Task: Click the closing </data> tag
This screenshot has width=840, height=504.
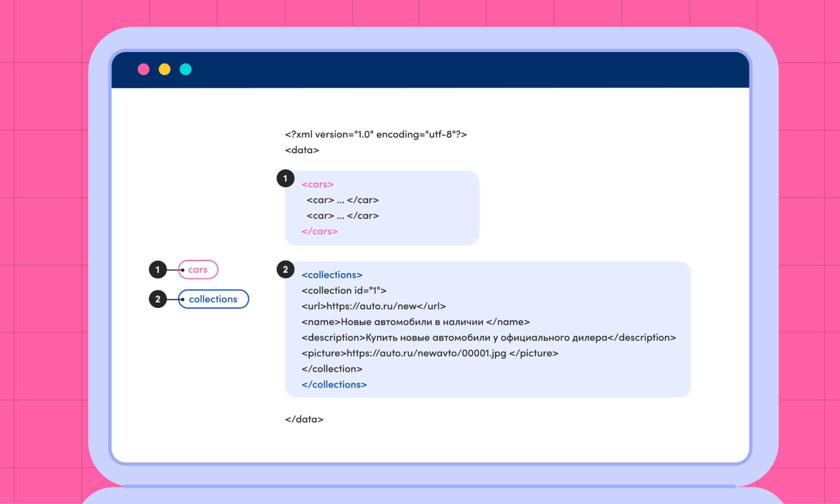Action: click(x=304, y=419)
